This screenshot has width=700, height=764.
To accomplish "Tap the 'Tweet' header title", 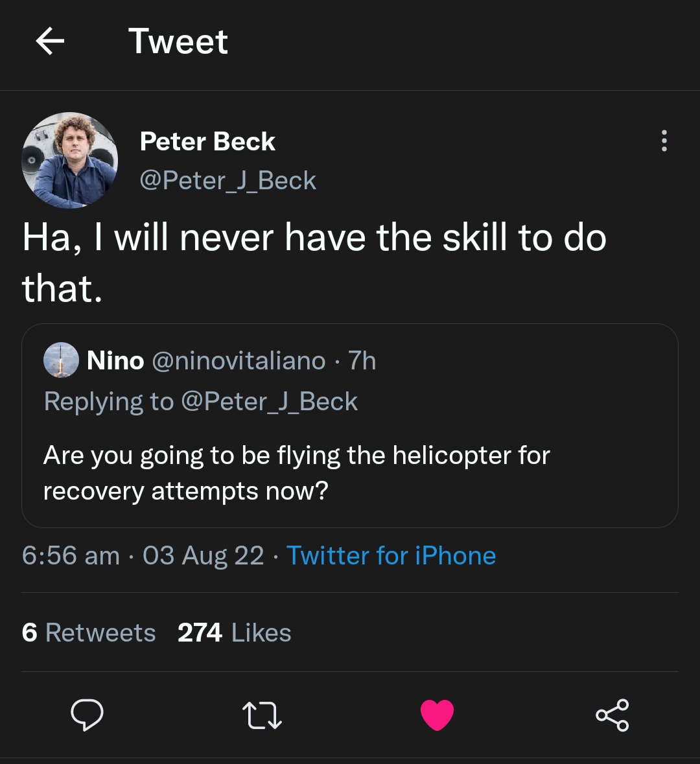I will tap(178, 42).
